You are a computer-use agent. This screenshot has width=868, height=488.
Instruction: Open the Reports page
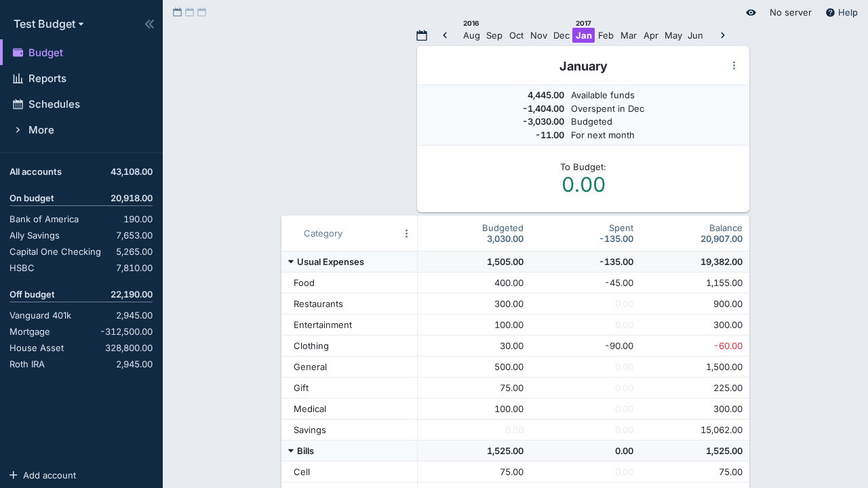(47, 79)
